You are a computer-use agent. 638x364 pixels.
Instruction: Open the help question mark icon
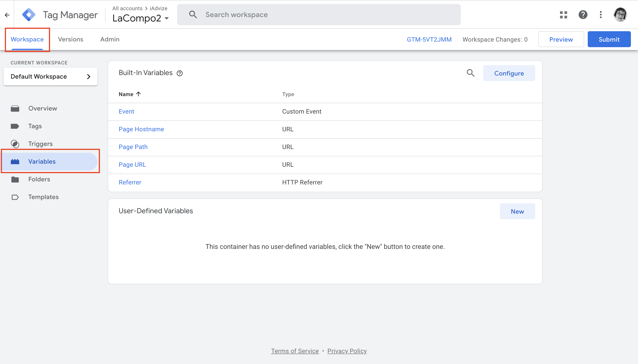point(583,15)
